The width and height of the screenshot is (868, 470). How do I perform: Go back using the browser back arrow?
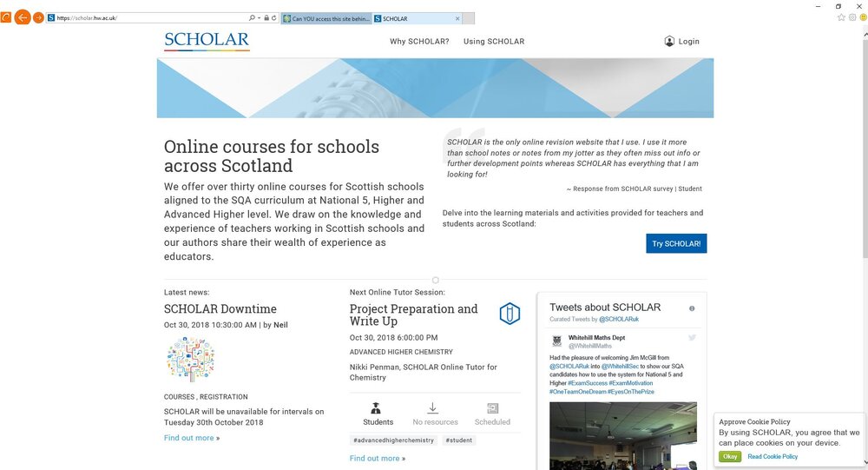pos(23,17)
